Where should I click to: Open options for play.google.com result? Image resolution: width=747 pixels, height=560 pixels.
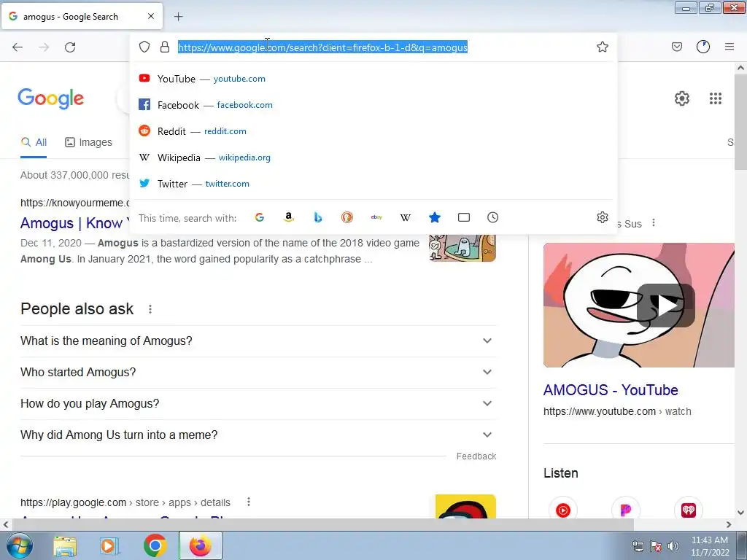point(249,502)
